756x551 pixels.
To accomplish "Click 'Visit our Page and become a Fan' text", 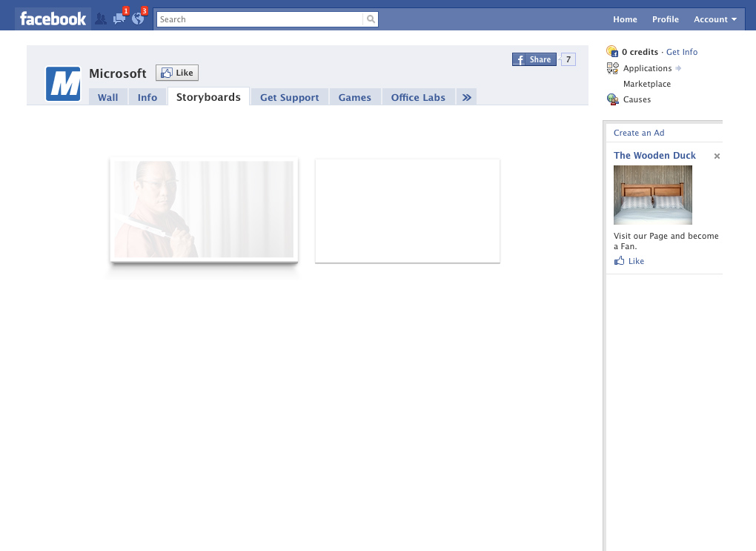I will pos(666,241).
